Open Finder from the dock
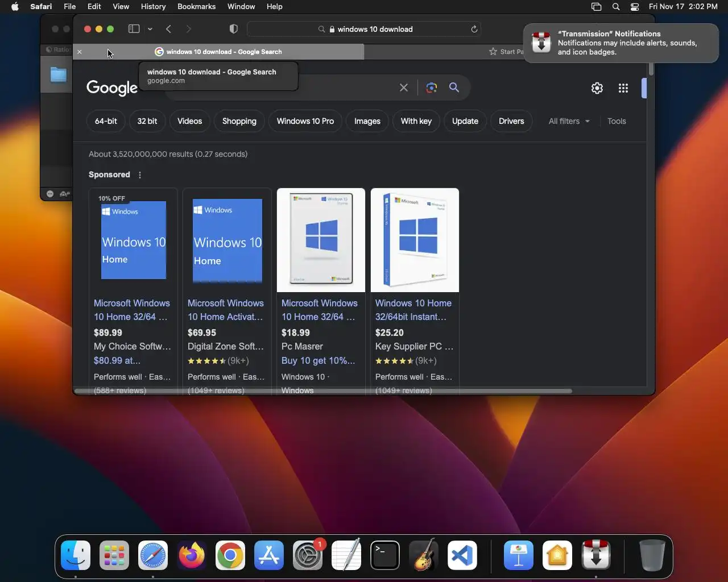The image size is (728, 582). [76, 555]
